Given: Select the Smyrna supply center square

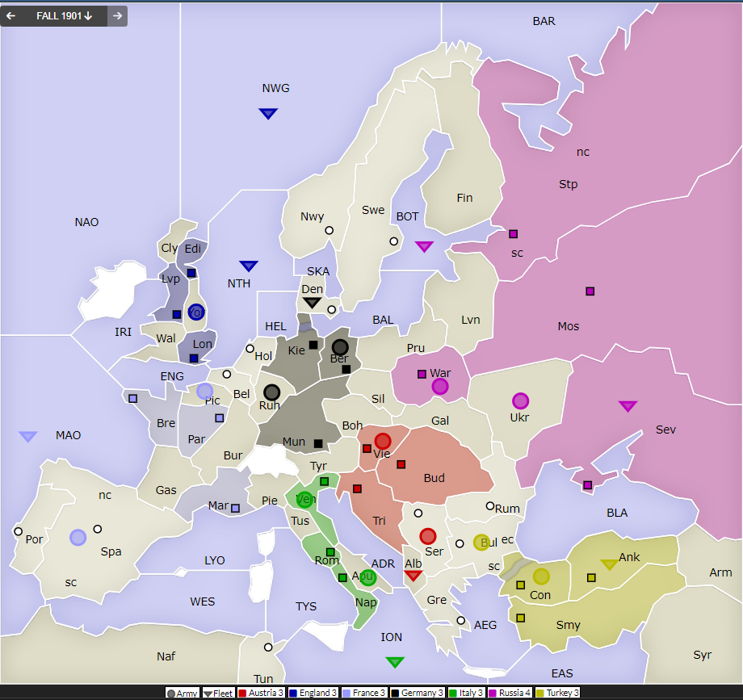Looking at the screenshot, I should (520, 618).
